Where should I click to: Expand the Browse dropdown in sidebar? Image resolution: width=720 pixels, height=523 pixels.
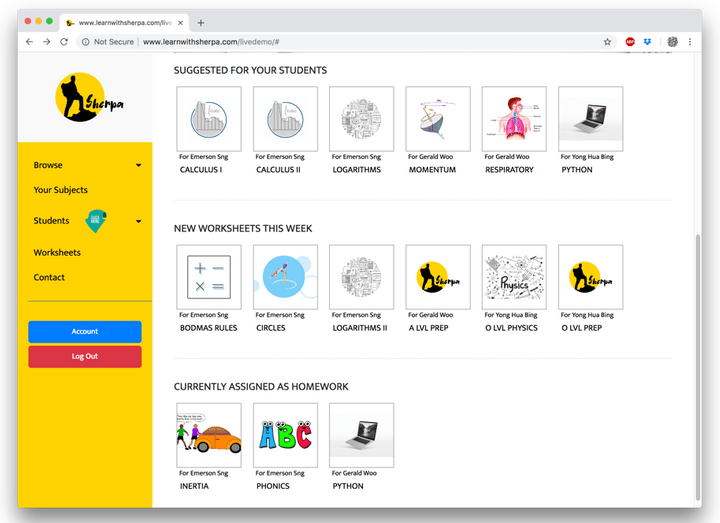[x=138, y=166]
